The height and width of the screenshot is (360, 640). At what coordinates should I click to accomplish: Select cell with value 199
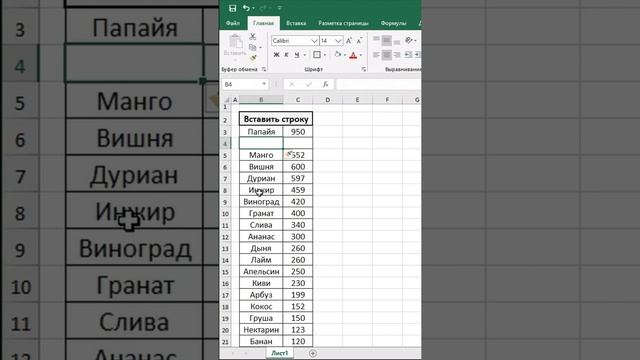(x=298, y=295)
